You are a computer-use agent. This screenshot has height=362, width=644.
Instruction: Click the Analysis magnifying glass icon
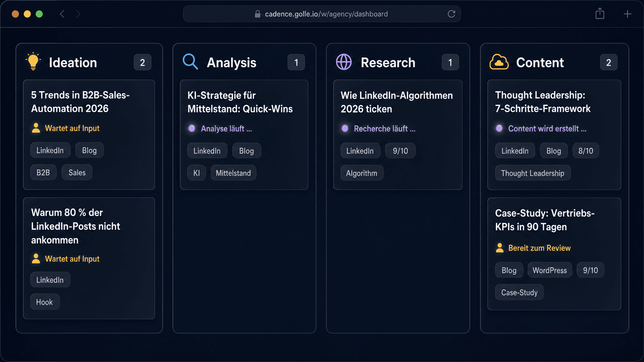coord(190,61)
